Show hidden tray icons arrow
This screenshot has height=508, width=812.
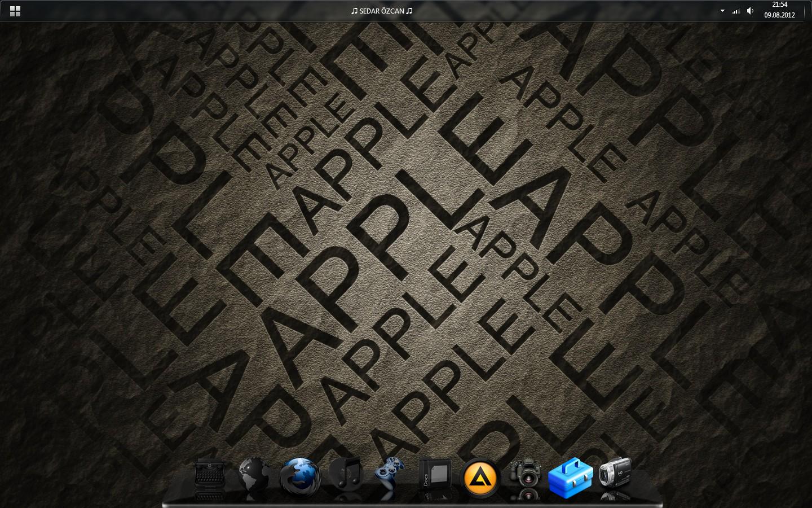pos(722,11)
